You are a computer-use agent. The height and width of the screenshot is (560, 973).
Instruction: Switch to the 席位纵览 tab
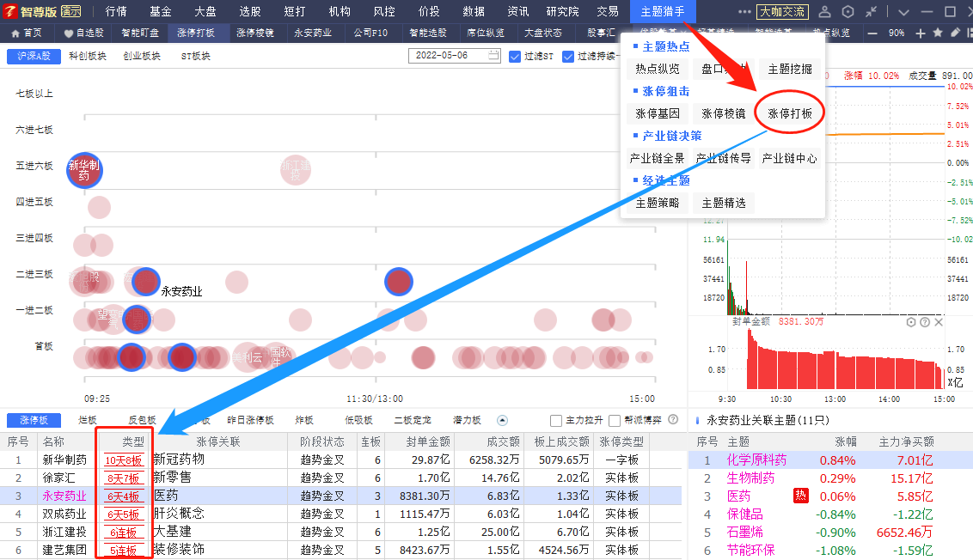486,33
